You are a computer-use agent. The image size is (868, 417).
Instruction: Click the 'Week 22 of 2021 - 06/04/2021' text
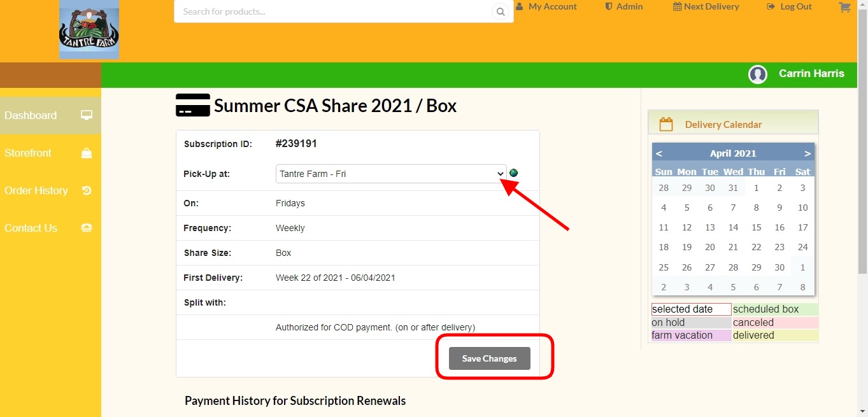336,278
